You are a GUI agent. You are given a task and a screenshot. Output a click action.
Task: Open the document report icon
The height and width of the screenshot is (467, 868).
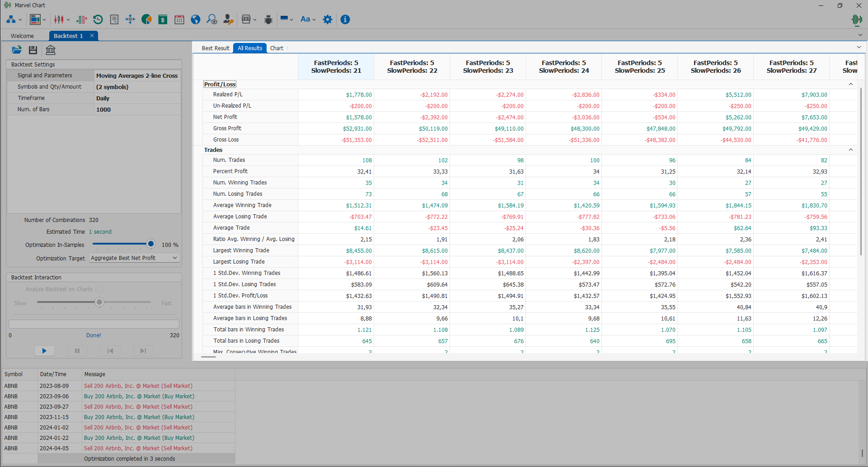point(114,19)
